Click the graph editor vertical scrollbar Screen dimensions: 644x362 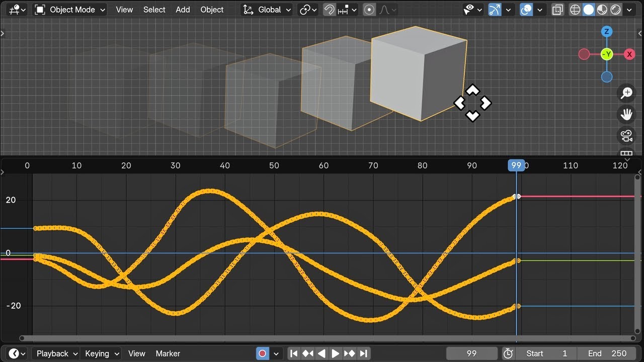coord(637,255)
